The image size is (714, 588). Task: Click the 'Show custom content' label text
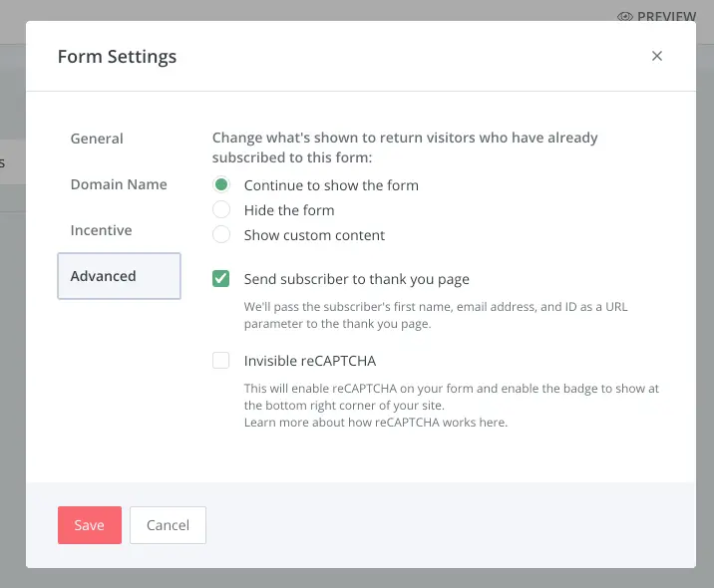tap(314, 235)
